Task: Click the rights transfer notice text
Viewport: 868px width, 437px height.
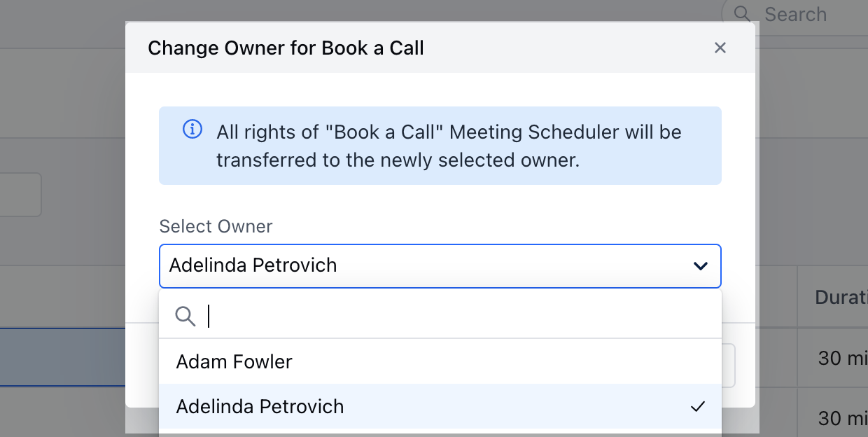Action: tap(448, 146)
